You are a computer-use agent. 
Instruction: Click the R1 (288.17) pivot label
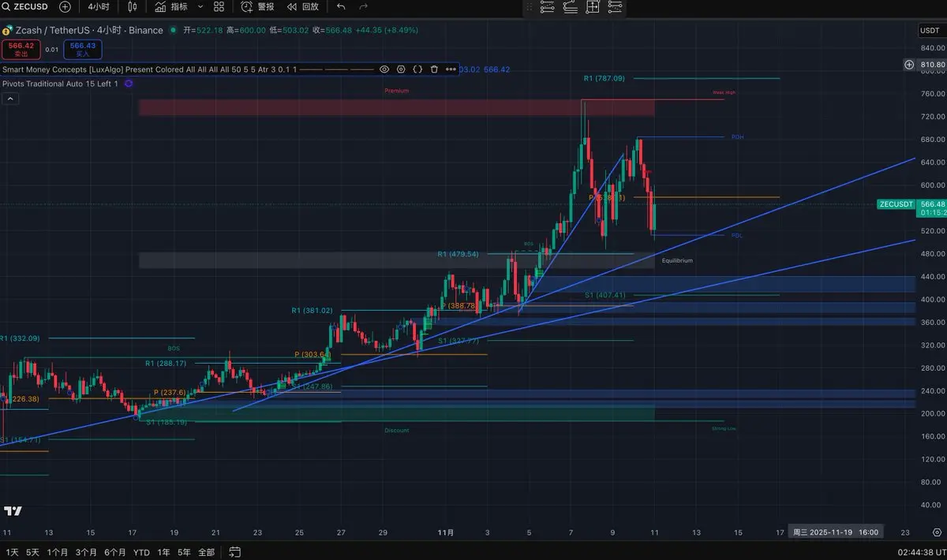coord(166,363)
